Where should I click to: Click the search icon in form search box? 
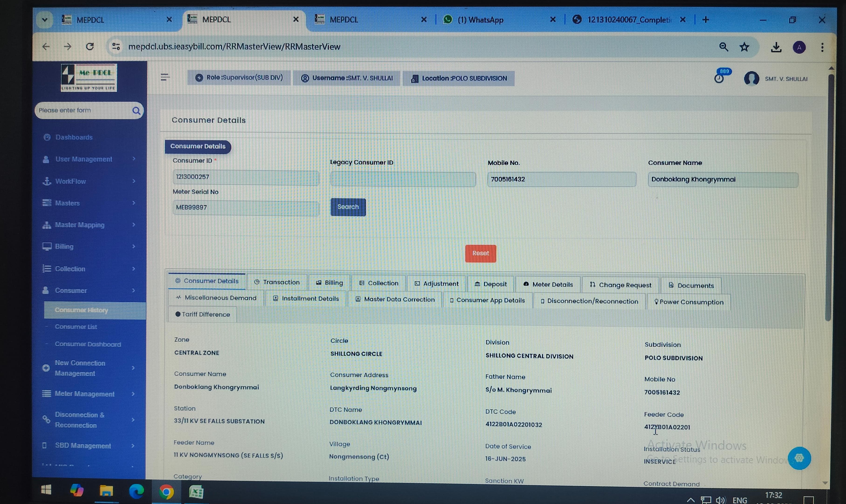[136, 111]
